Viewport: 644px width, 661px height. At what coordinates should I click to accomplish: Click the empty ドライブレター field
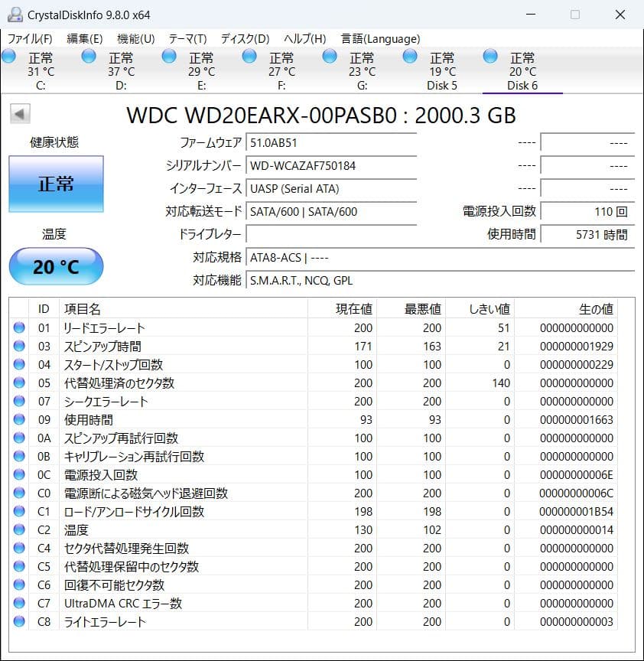[x=331, y=234]
